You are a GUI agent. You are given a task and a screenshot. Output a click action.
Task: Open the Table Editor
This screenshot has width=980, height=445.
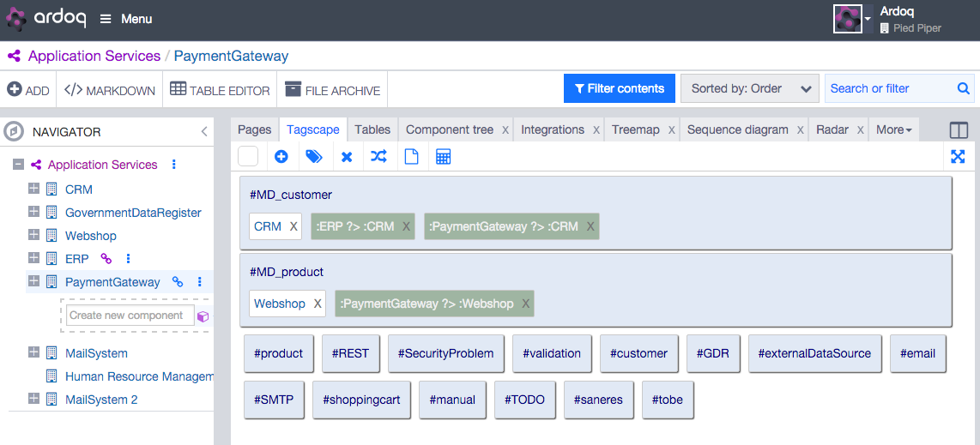pyautogui.click(x=220, y=91)
